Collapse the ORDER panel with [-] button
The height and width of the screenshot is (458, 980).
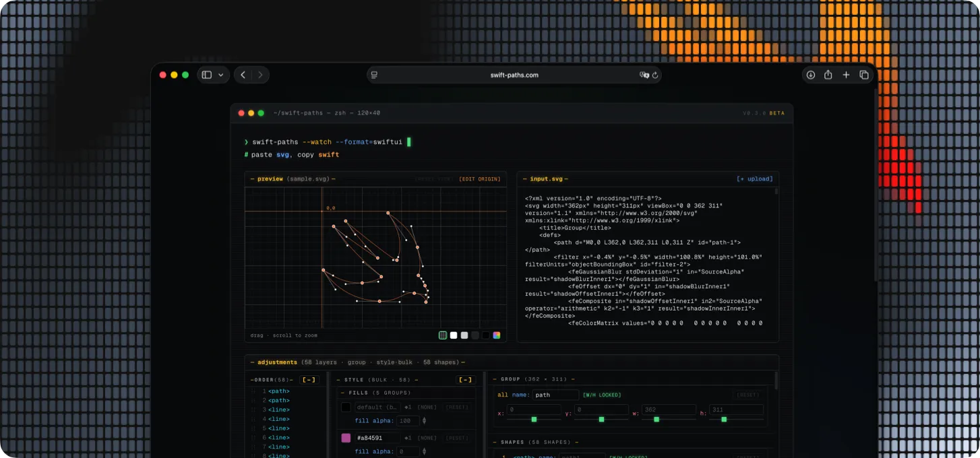(x=308, y=380)
